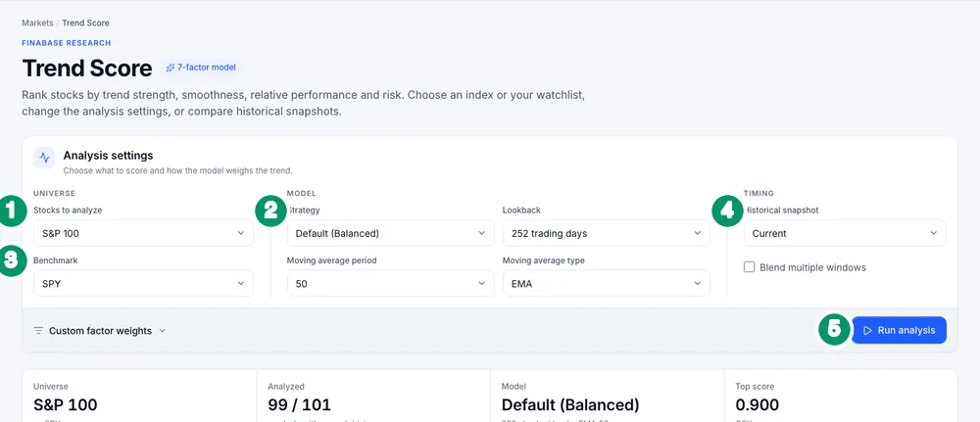Click the FINABASE RESEARCH label
The width and height of the screenshot is (980, 422).
click(67, 43)
